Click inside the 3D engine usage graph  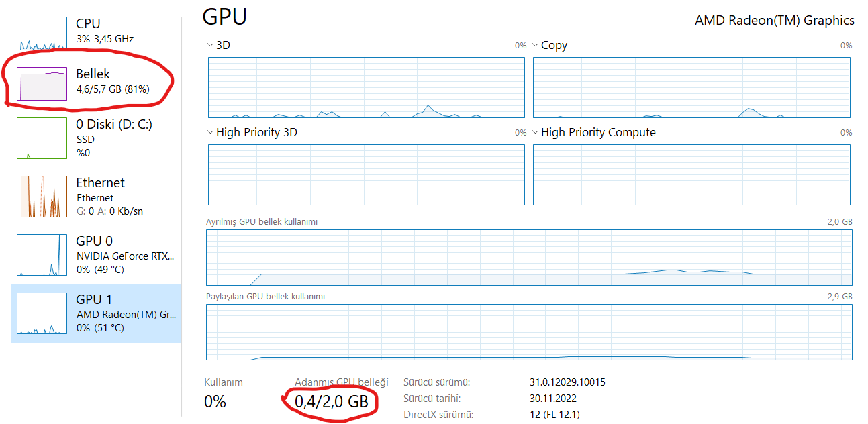pyautogui.click(x=366, y=87)
